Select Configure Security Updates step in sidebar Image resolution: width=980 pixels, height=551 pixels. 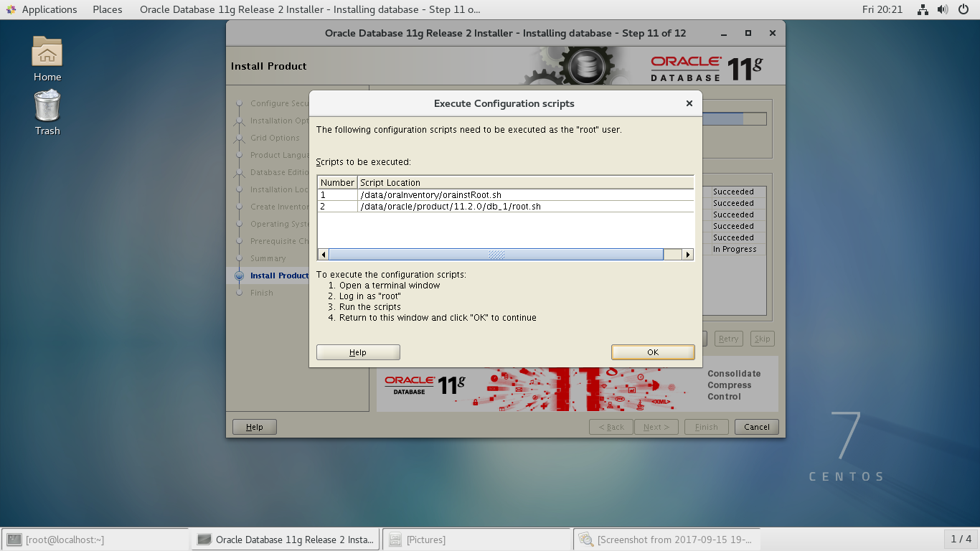pyautogui.click(x=279, y=103)
